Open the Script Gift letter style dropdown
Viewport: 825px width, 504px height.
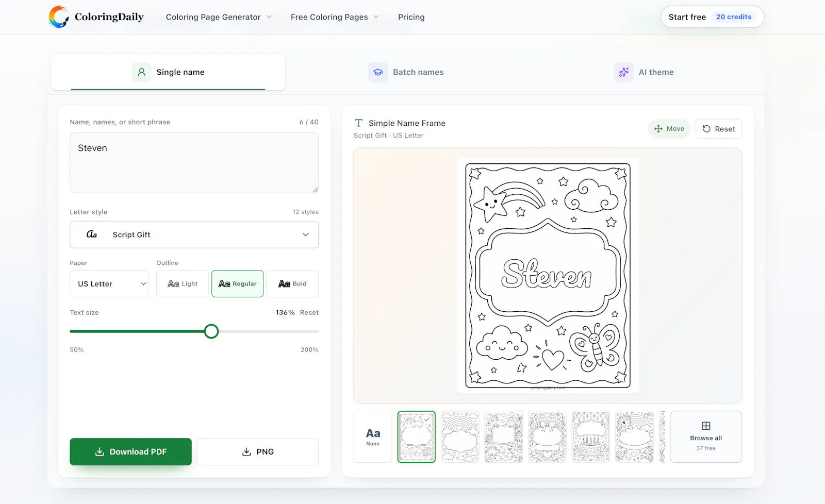(x=194, y=234)
